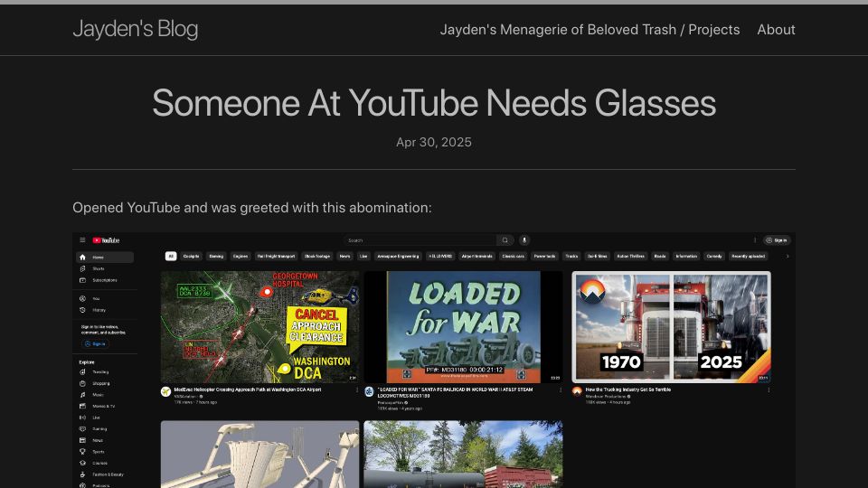This screenshot has width=868, height=488.
Task: Open the Loaded for War video thumbnail
Action: [x=463, y=327]
